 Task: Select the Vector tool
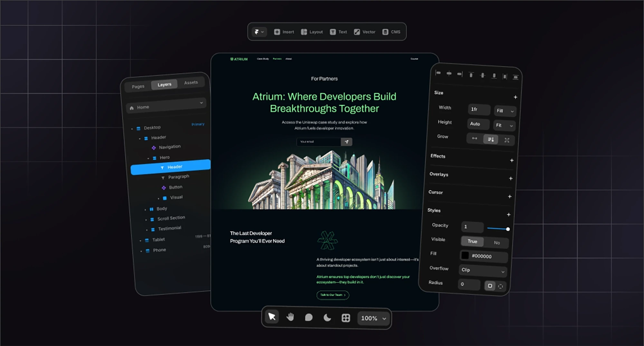[x=364, y=32]
